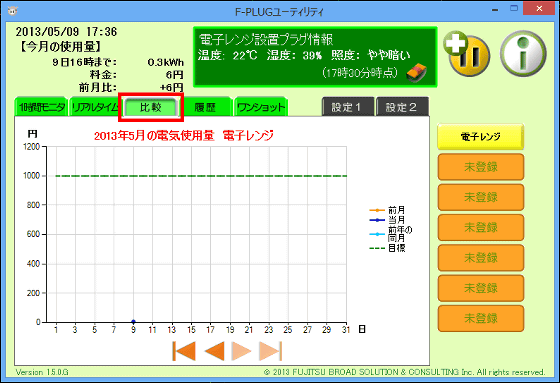Switch to the ワンショット tab
Screen dimensions: 560x383
pos(261,107)
